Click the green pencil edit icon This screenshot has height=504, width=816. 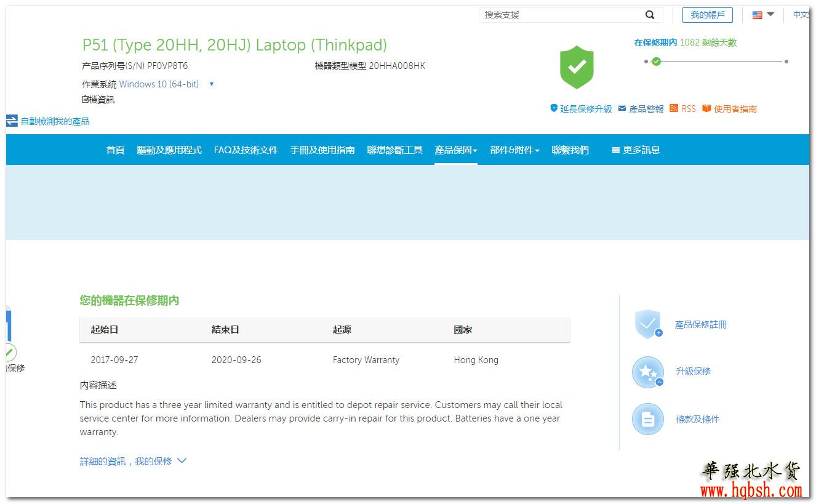[10, 353]
